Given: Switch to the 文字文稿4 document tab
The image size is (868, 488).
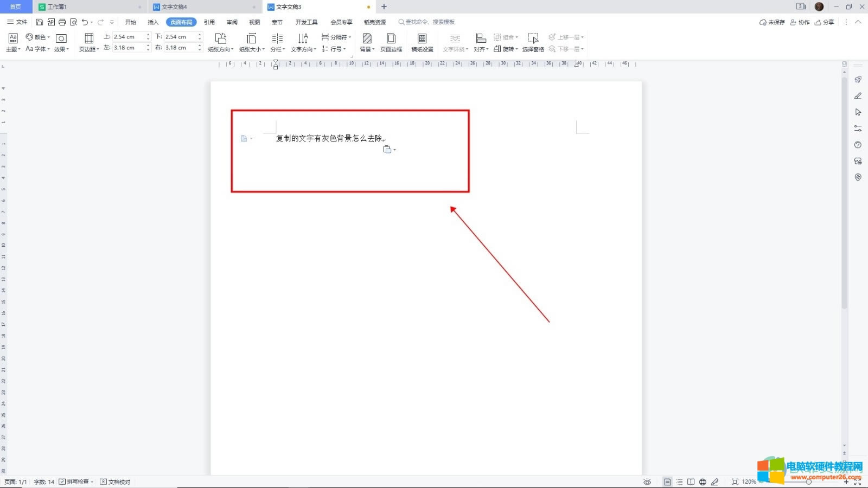Looking at the screenshot, I should pyautogui.click(x=175, y=7).
